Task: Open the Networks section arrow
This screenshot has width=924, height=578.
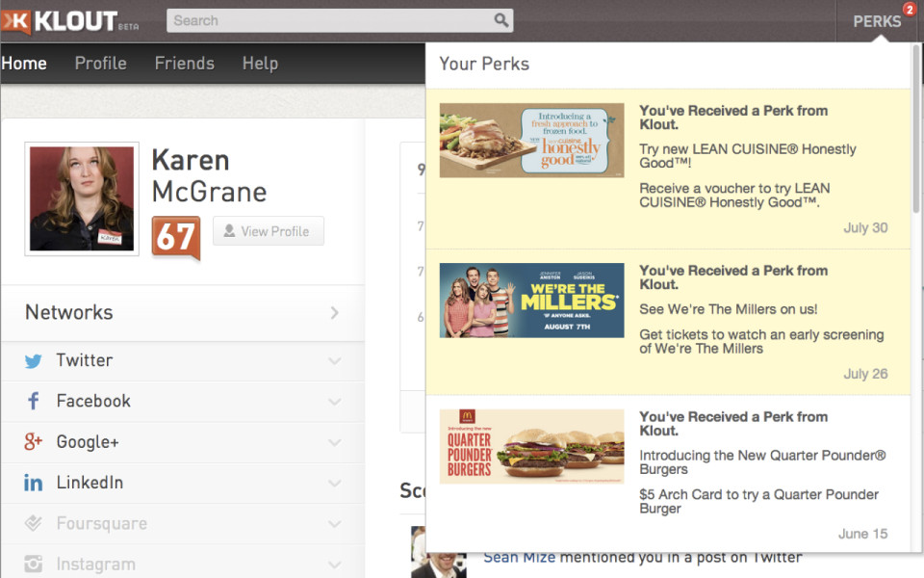Action: click(x=335, y=312)
